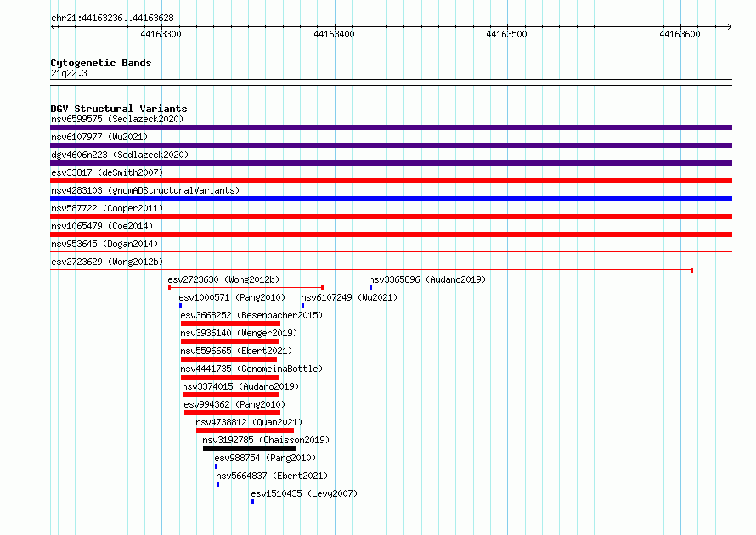Click the end marker of esv2723629 line
This screenshot has width=756, height=535.
coord(692,270)
